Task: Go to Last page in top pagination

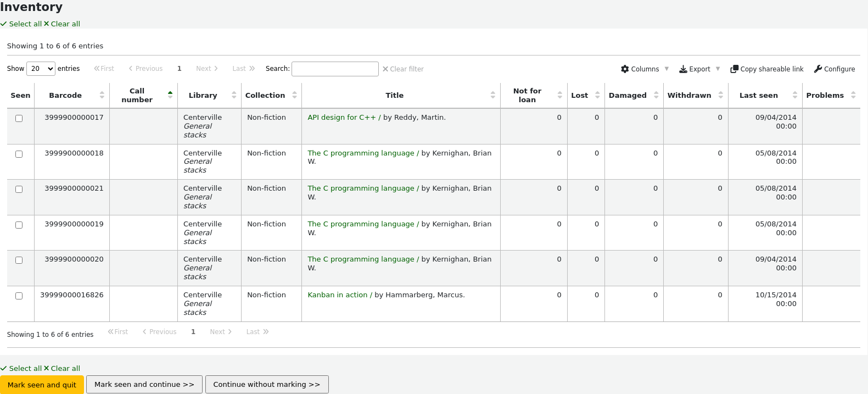Action: pos(244,69)
